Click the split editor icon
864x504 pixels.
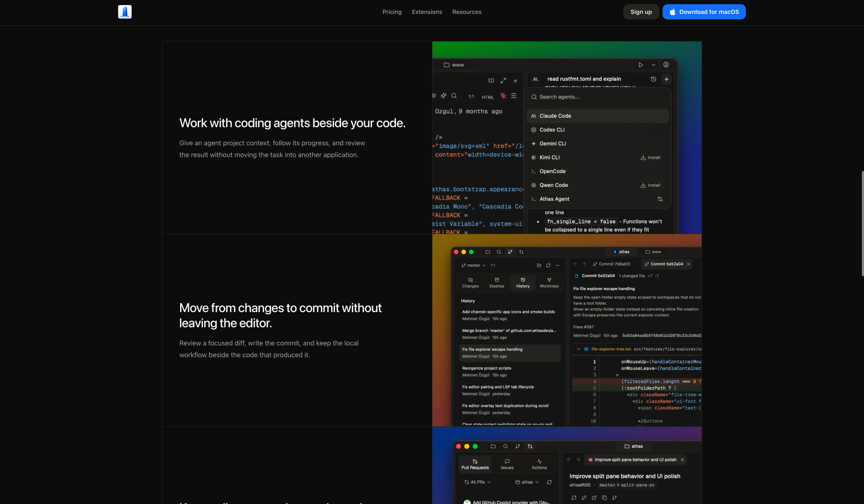(491, 81)
